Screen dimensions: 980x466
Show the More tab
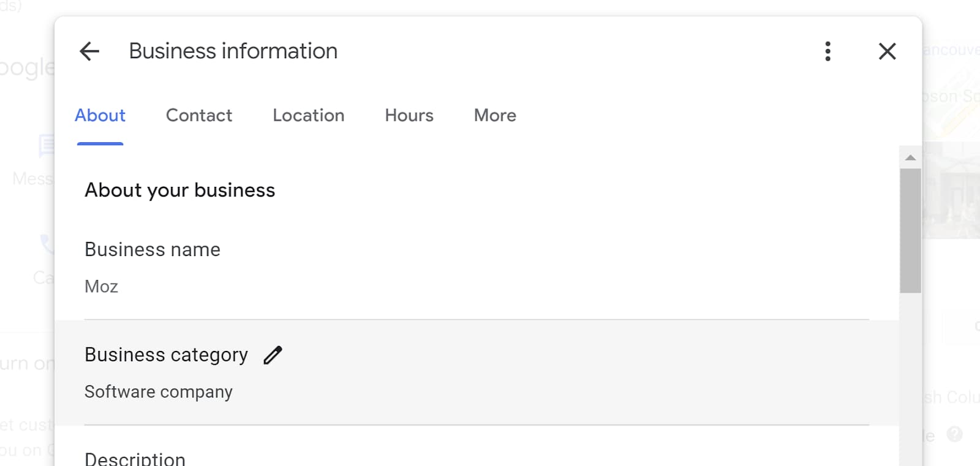495,116
